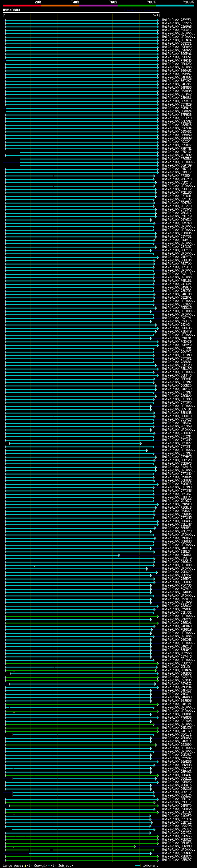This screenshot has width=197, height=868.
Task: Select hit label UniRef100_C5X957
Action: coord(176,74)
